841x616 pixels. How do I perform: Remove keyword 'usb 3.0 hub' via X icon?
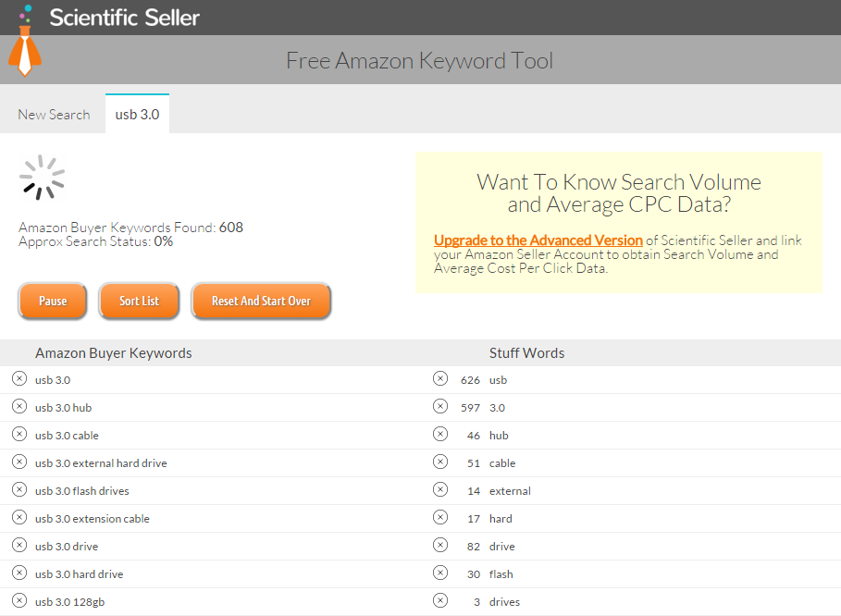tap(19, 406)
